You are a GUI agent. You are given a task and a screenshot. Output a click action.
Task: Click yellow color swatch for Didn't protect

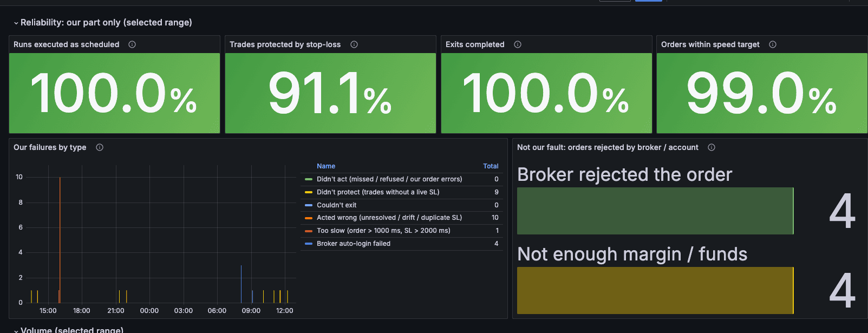[x=309, y=192]
